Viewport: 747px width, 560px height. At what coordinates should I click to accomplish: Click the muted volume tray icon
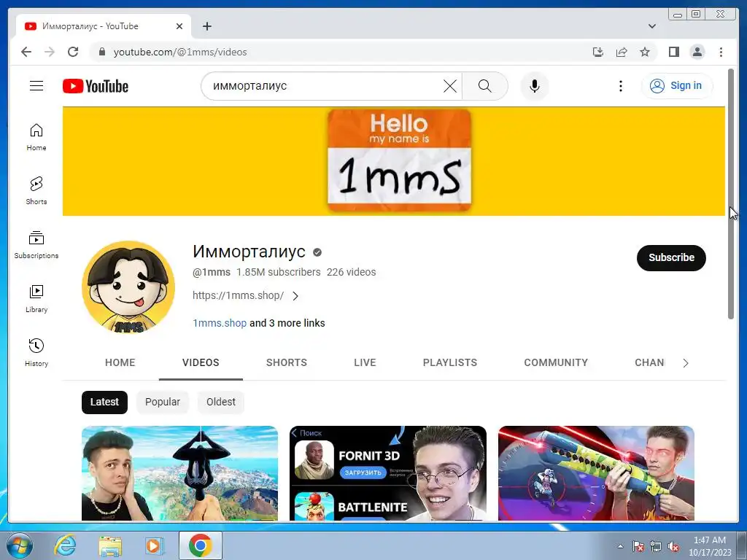(x=673, y=547)
